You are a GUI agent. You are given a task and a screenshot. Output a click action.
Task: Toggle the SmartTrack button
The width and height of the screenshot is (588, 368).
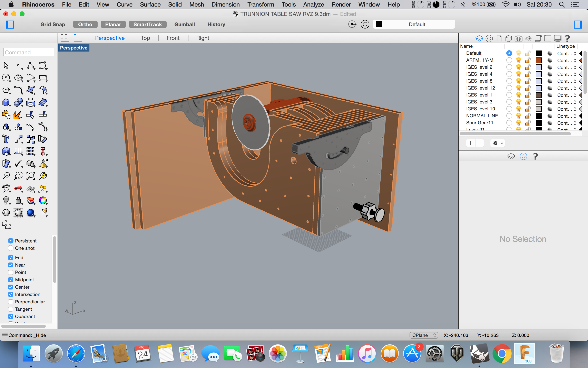pos(147,24)
